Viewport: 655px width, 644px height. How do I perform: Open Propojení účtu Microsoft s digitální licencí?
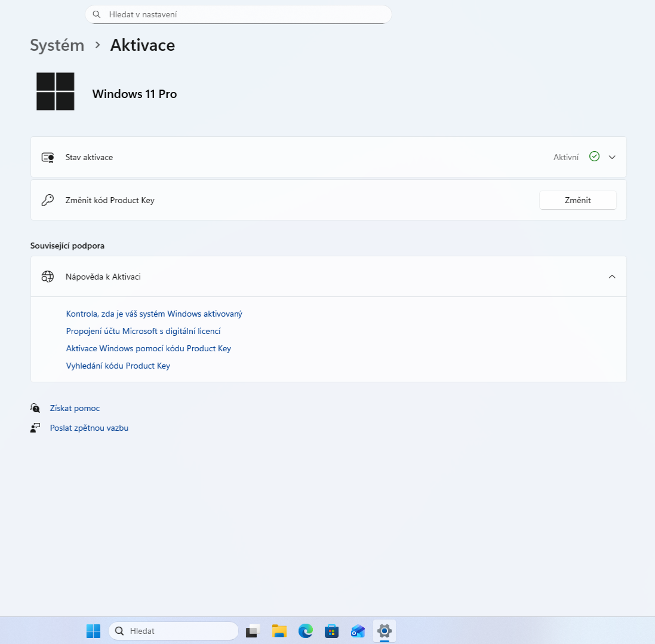coord(143,331)
